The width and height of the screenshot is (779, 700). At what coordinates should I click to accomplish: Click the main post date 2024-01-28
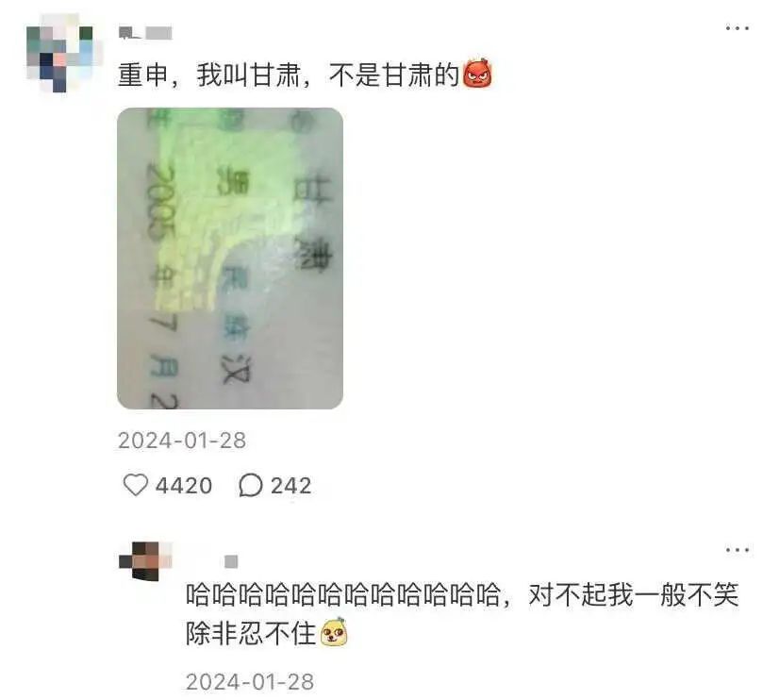click(182, 441)
